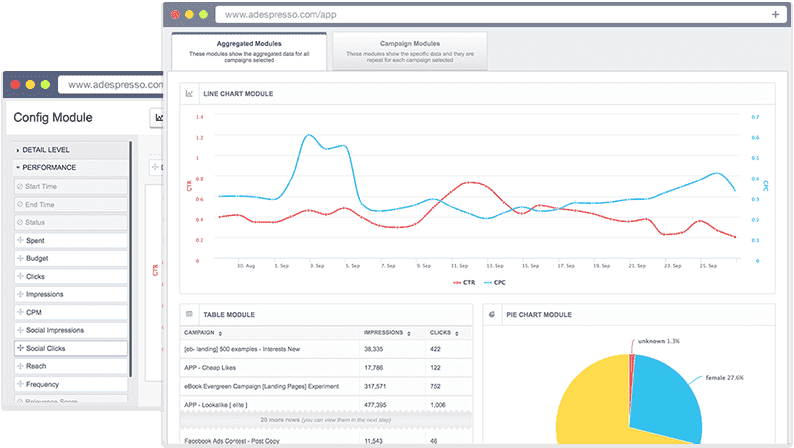The width and height of the screenshot is (794, 448).
Task: Click the disabled icon beside Start Time
Action: 19,186
